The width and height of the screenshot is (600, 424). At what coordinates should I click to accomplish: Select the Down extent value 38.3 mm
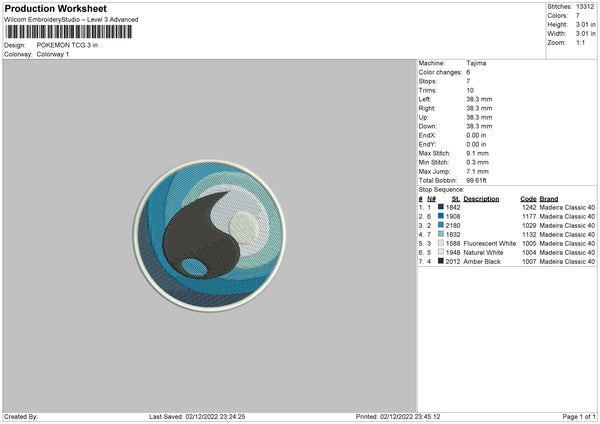[x=479, y=126]
